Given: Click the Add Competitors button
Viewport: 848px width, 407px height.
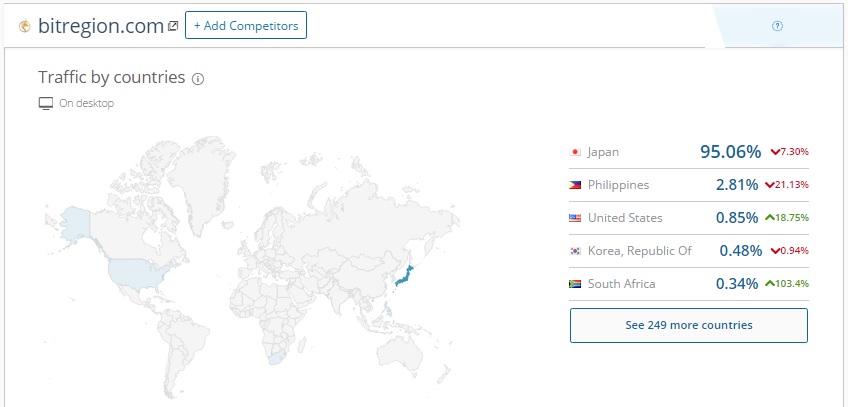Looking at the screenshot, I should coord(246,25).
